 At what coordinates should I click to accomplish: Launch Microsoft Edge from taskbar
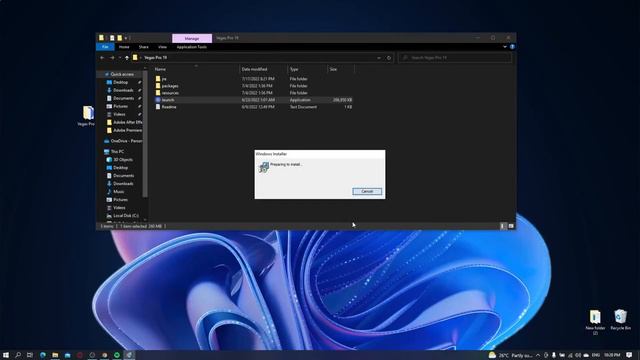coord(42,355)
